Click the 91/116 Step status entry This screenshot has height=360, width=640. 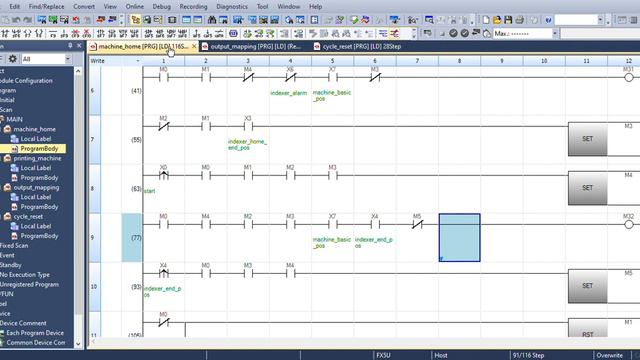coord(528,356)
